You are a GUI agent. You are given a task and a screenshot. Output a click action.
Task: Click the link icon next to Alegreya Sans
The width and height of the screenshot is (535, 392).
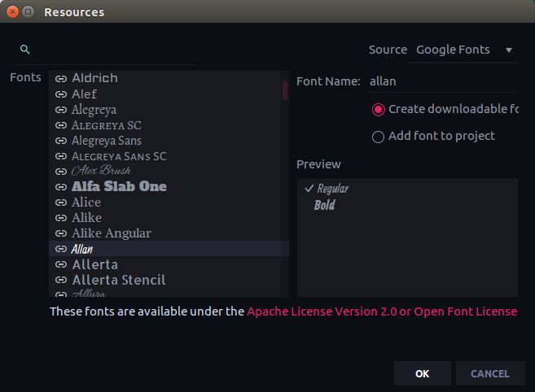[61, 141]
